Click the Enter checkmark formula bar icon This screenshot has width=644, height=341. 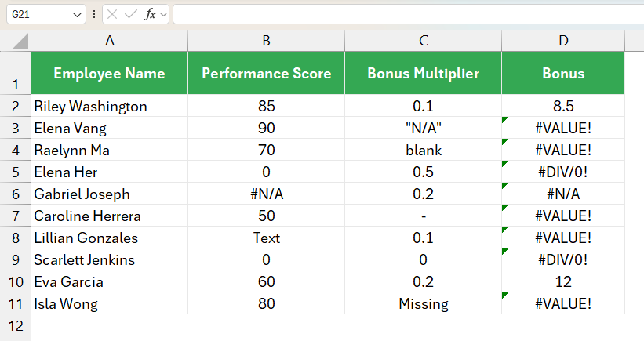click(131, 14)
